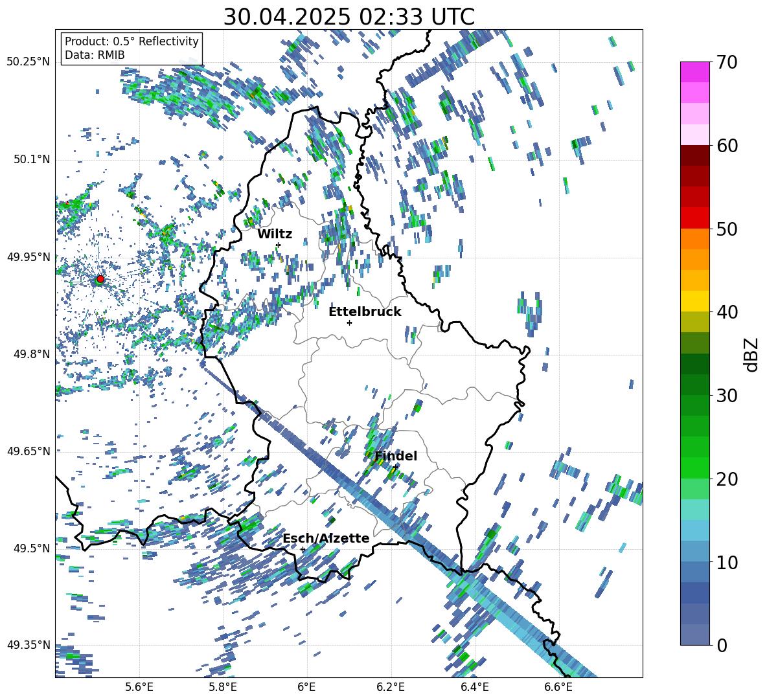
Task: Click the Ettelbruck city label
Action: (x=365, y=312)
